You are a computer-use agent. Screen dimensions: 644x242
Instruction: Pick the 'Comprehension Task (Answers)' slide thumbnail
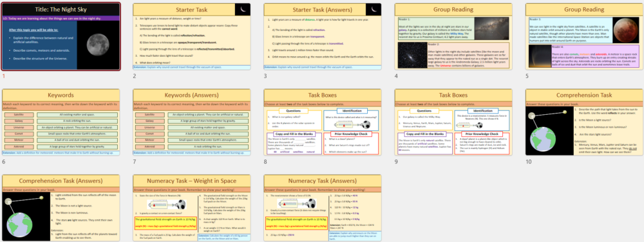[x=61, y=208]
